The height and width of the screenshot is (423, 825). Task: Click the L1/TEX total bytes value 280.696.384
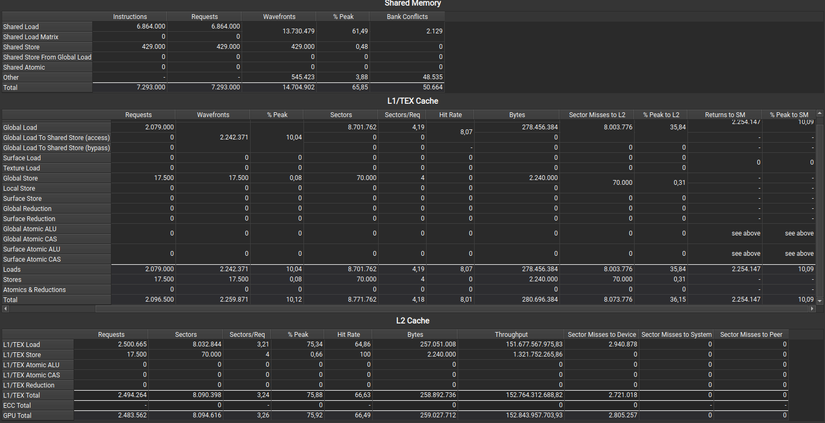coord(540,299)
